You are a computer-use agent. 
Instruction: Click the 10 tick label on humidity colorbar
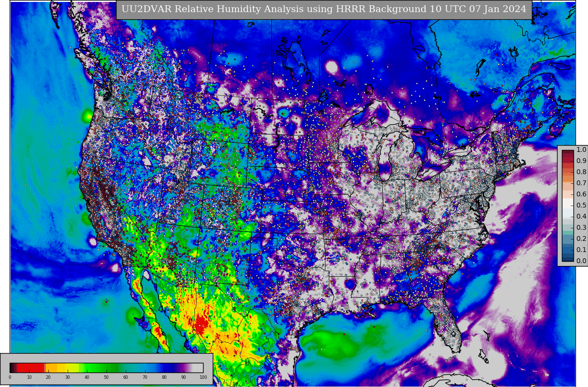(x=29, y=377)
